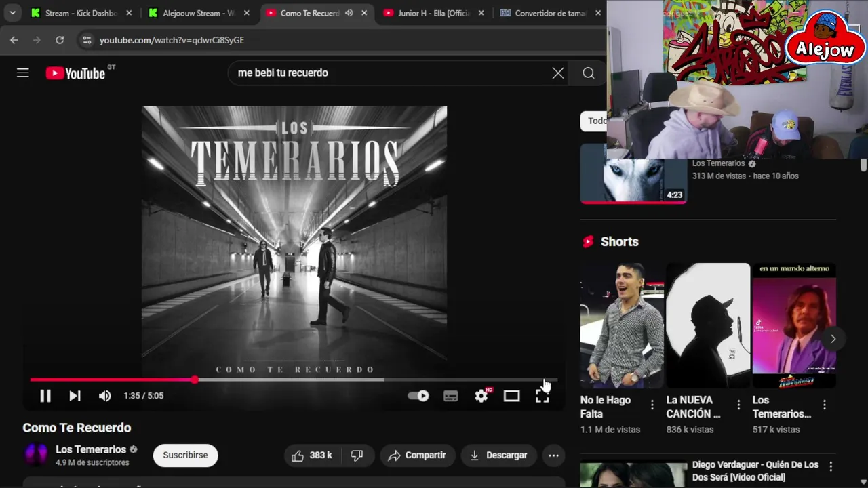
Task: Switch to Alejoouw Stream tab
Action: point(199,13)
